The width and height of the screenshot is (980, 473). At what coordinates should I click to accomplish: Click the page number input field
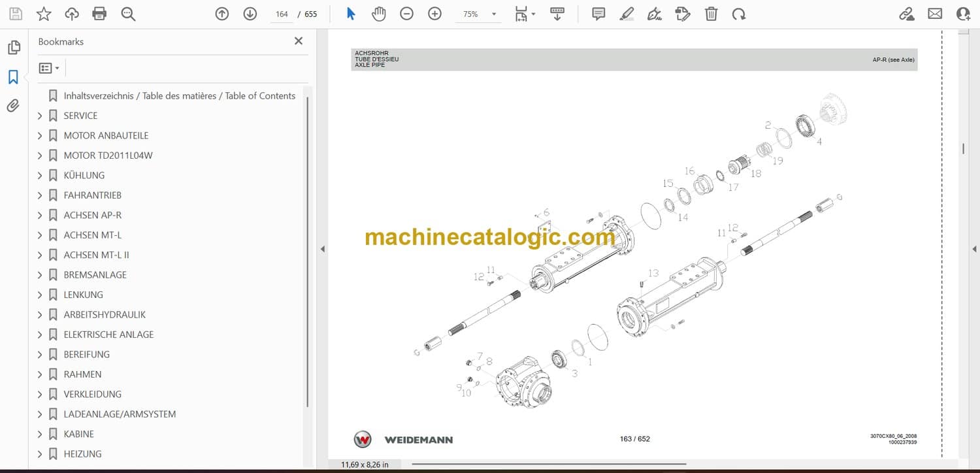coord(282,14)
